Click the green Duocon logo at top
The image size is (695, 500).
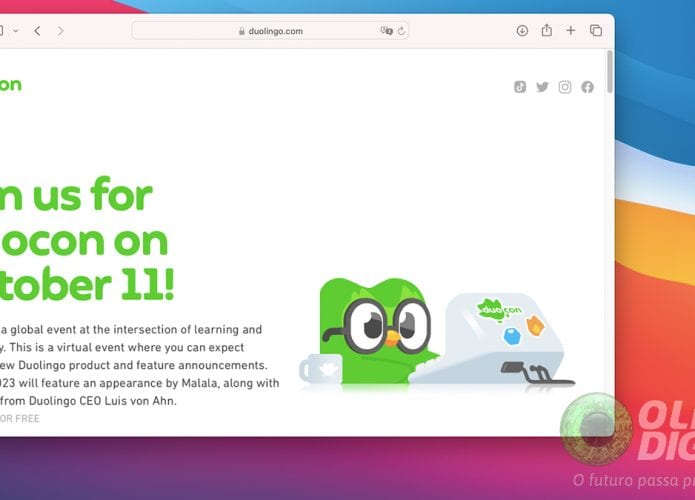tap(11, 84)
